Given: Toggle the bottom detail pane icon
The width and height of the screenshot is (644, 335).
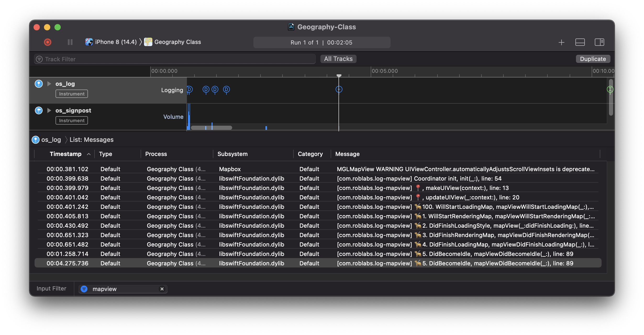Looking at the screenshot, I should tap(580, 42).
